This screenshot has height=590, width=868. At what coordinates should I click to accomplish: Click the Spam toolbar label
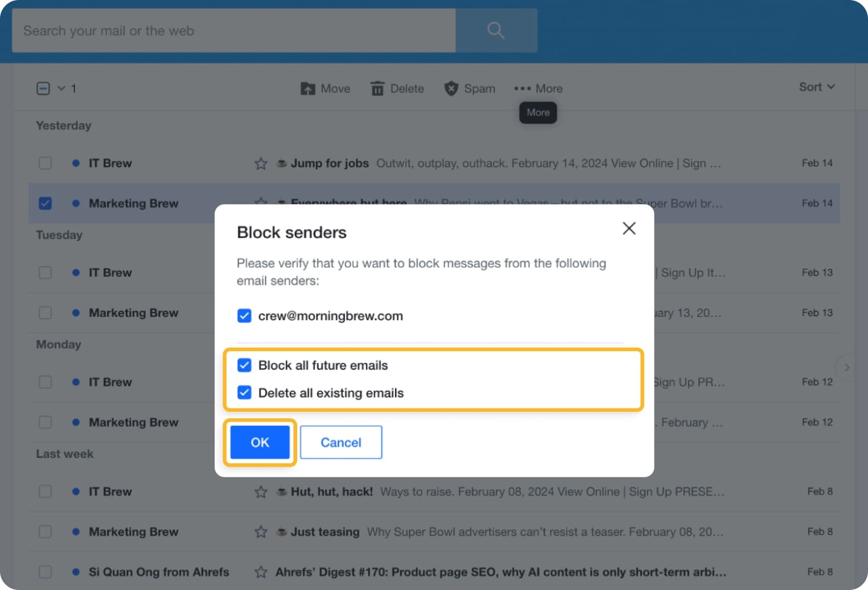click(x=481, y=88)
